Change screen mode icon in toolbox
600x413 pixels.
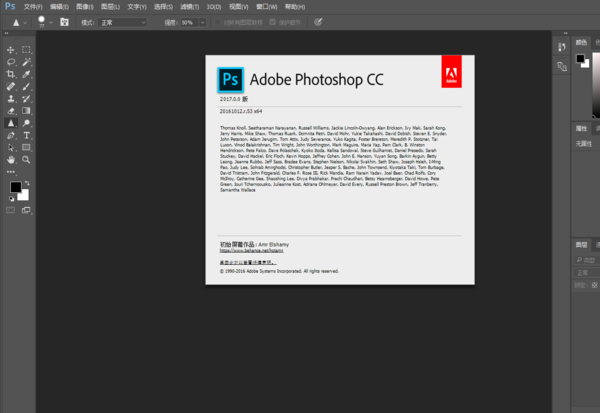26,210
